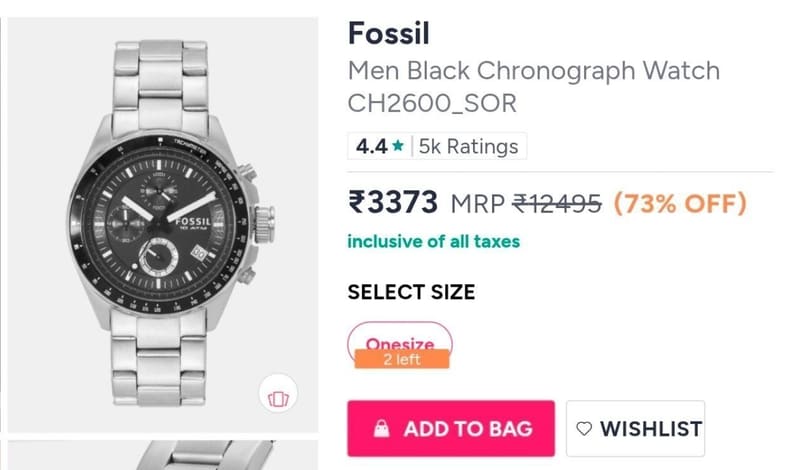
Task: Open the second watch strap image below
Action: pyautogui.click(x=163, y=455)
